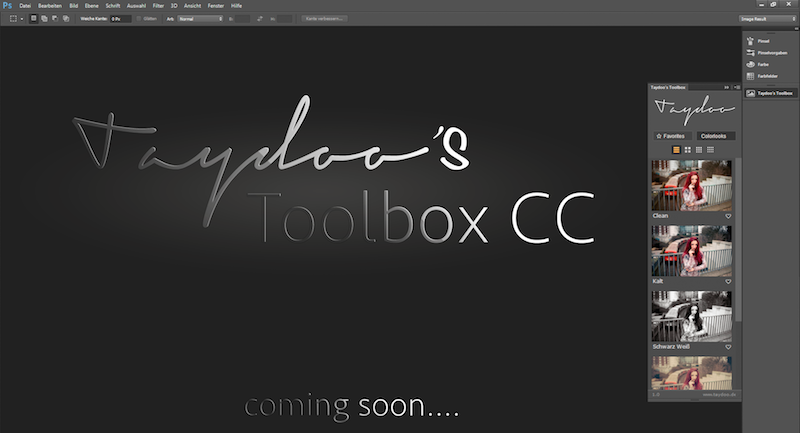Click the Schwarz Weiß label text
800x433 pixels.
pyautogui.click(x=671, y=346)
